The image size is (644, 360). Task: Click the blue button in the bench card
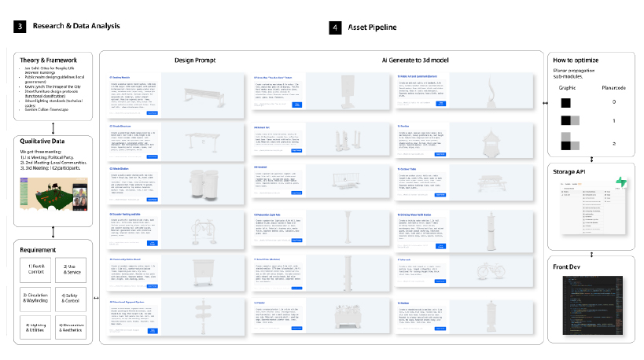pyautogui.click(x=152, y=112)
